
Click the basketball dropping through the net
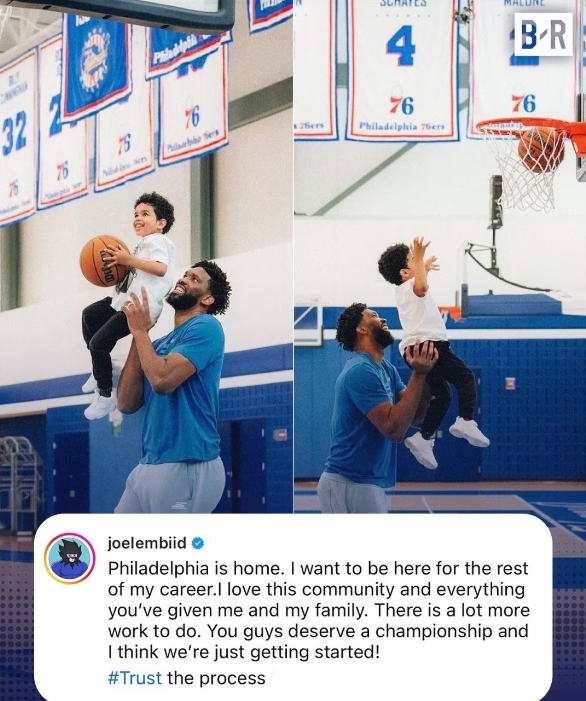pos(541,149)
